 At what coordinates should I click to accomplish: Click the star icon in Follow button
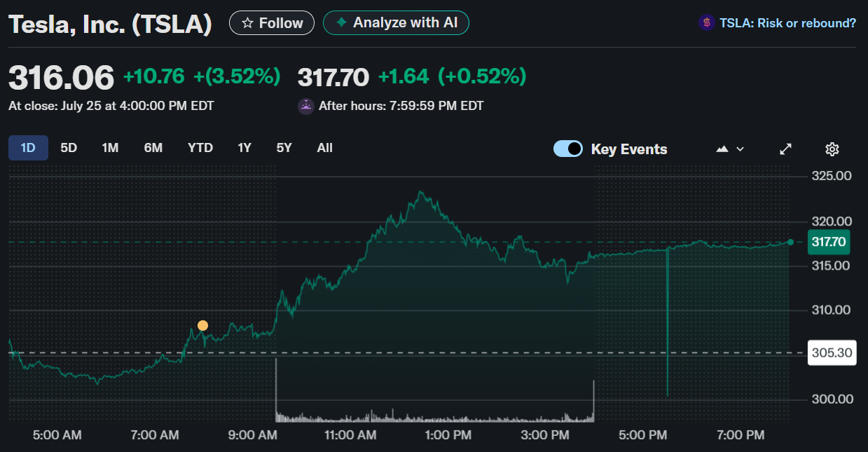(247, 23)
